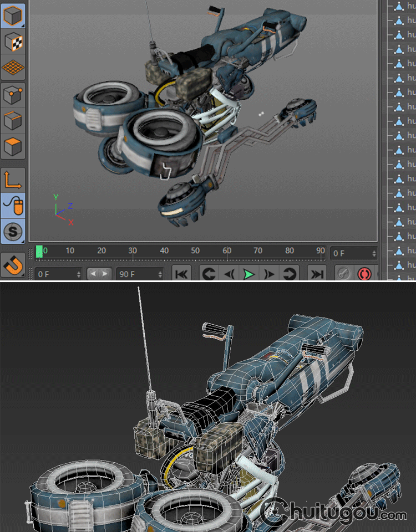This screenshot has width=416, height=532.
Task: Switch to Texture mode with checkered cube
Action: click(x=13, y=42)
